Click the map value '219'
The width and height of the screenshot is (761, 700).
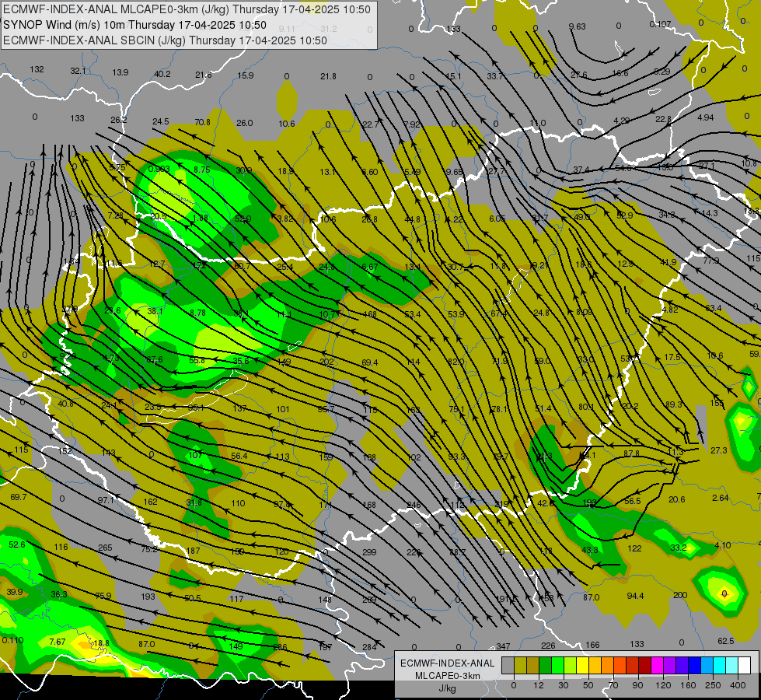point(501,505)
